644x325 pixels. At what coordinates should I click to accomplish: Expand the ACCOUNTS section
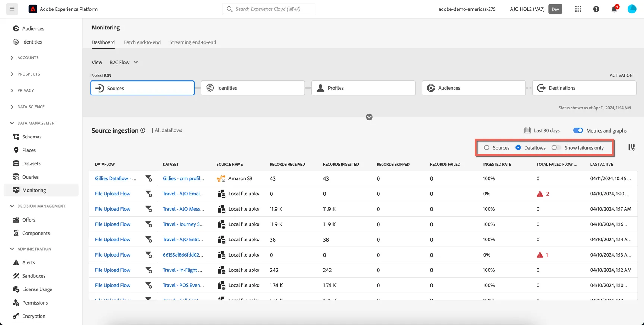point(25,58)
